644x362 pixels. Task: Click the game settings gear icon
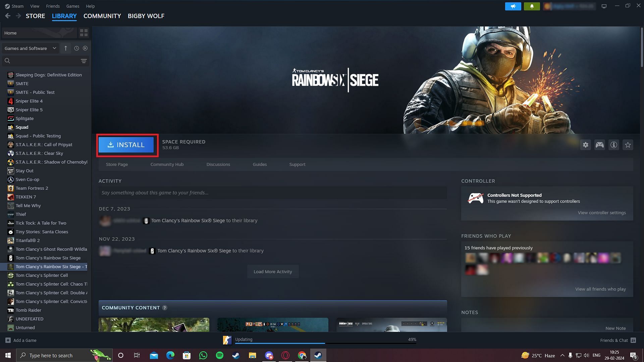coord(585,145)
